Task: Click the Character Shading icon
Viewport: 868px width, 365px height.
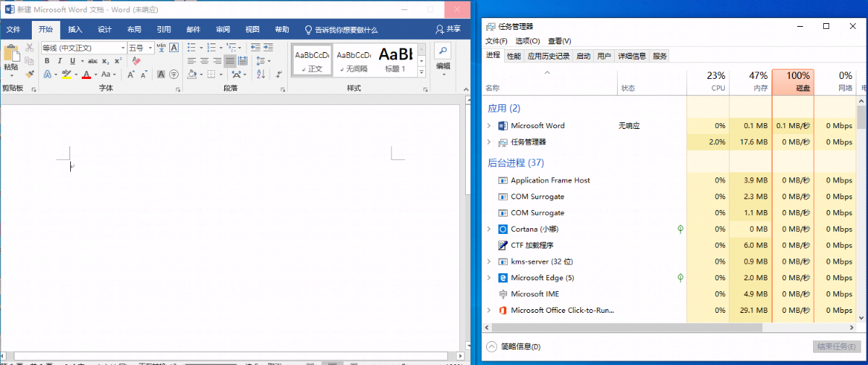Action: [161, 74]
